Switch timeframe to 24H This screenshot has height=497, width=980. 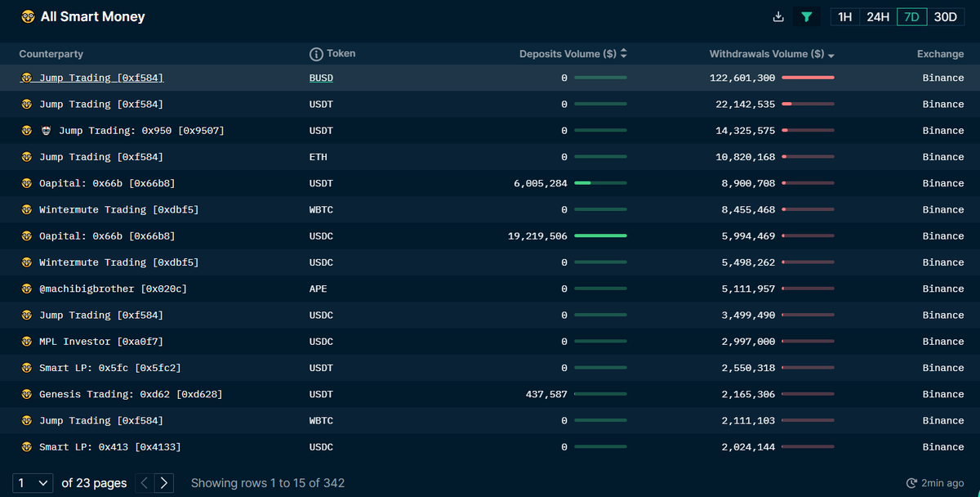tap(878, 17)
